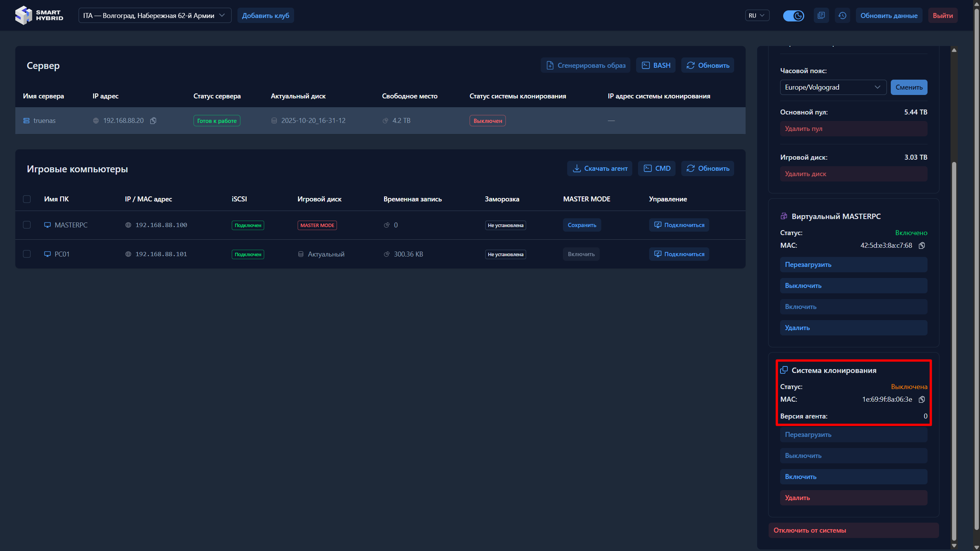
Task: Open CMD for the gaming computers
Action: coord(657,168)
